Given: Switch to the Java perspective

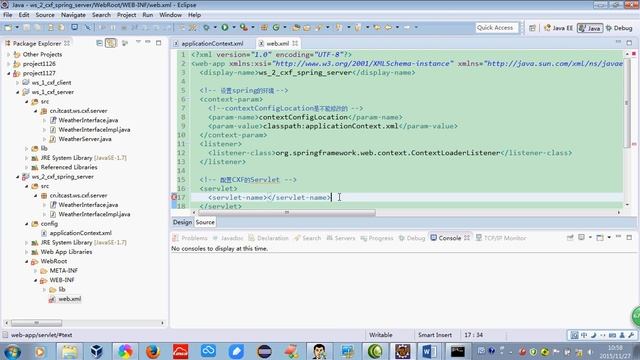Looking at the screenshot, I should (590, 28).
